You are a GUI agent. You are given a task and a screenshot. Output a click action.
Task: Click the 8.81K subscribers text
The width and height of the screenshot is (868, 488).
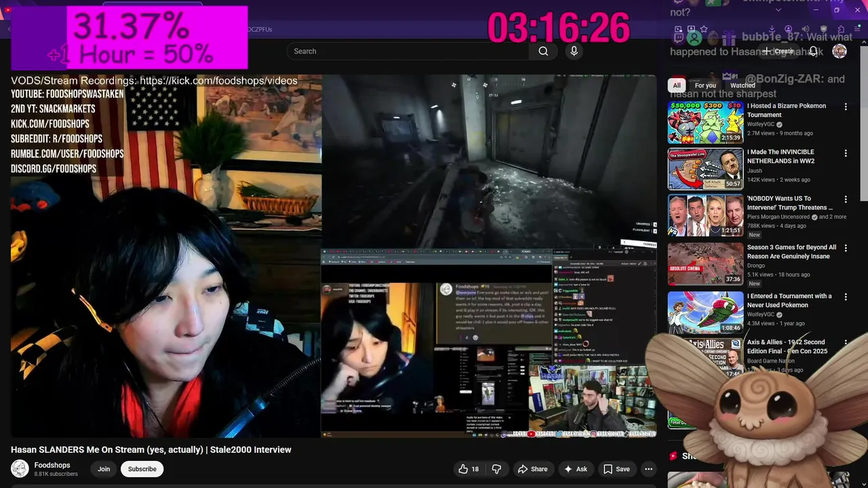point(56,474)
